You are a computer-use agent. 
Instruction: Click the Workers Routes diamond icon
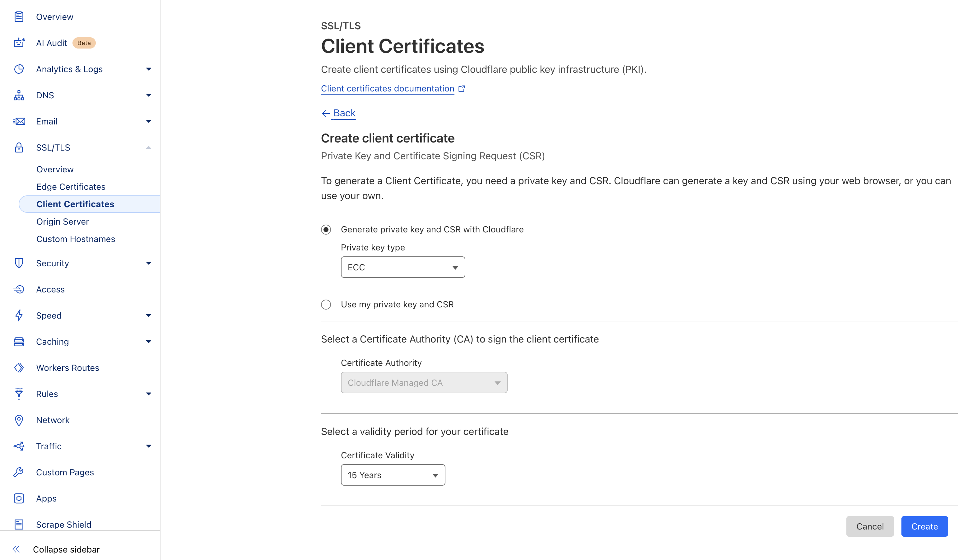pyautogui.click(x=19, y=367)
